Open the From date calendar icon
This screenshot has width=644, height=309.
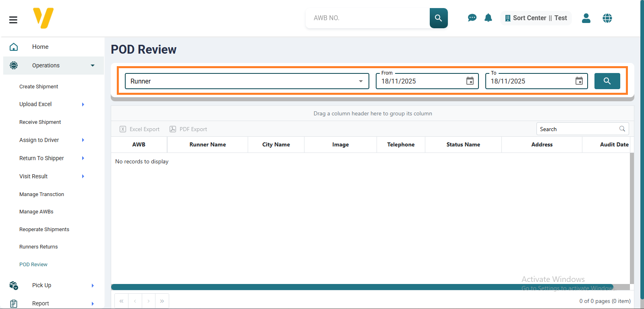coord(470,81)
